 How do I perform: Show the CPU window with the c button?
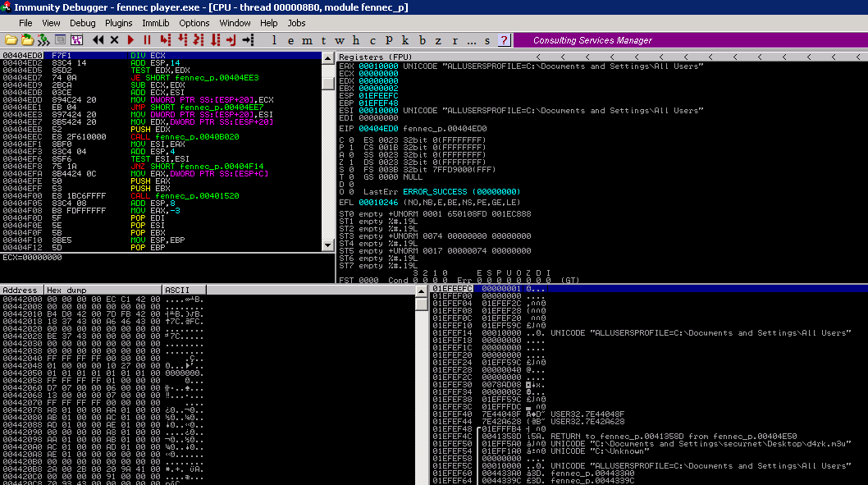pyautogui.click(x=372, y=40)
